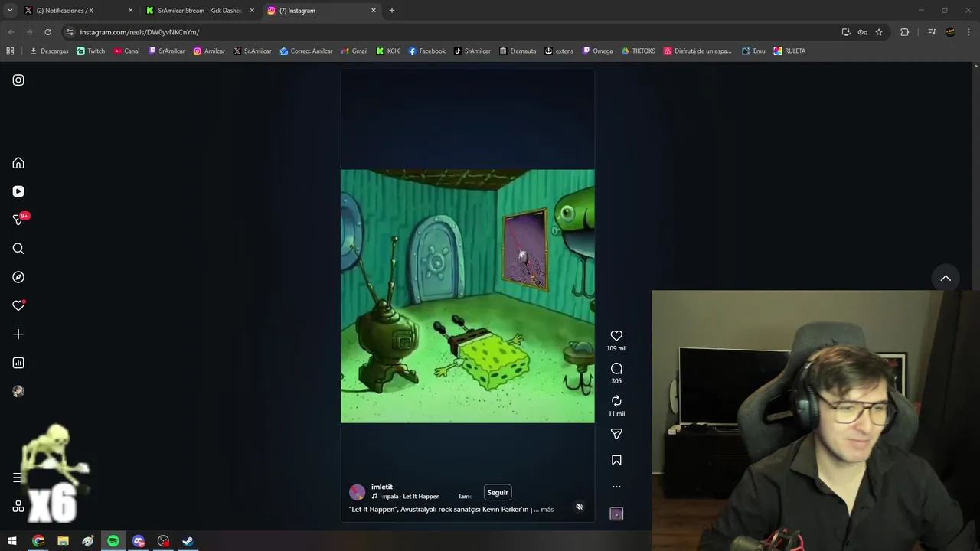Toggle the reel's mute sound button
This screenshot has width=980, height=551.
(x=579, y=507)
